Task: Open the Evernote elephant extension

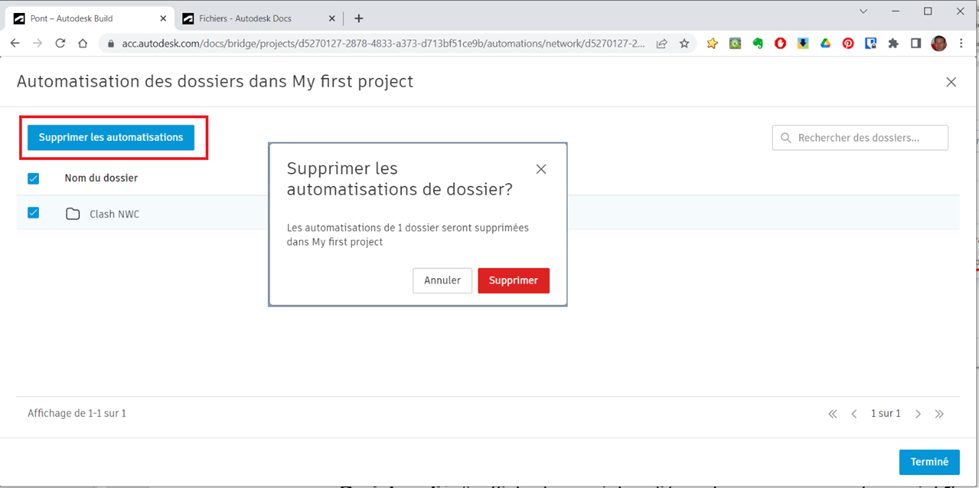Action: [x=757, y=44]
